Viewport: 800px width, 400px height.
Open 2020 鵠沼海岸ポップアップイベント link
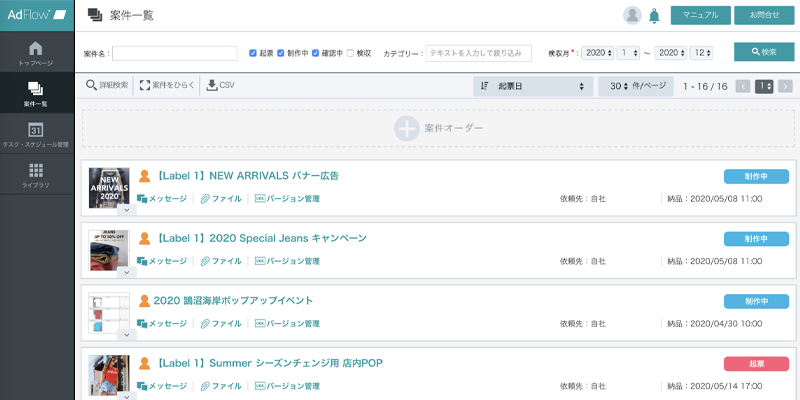click(x=233, y=301)
